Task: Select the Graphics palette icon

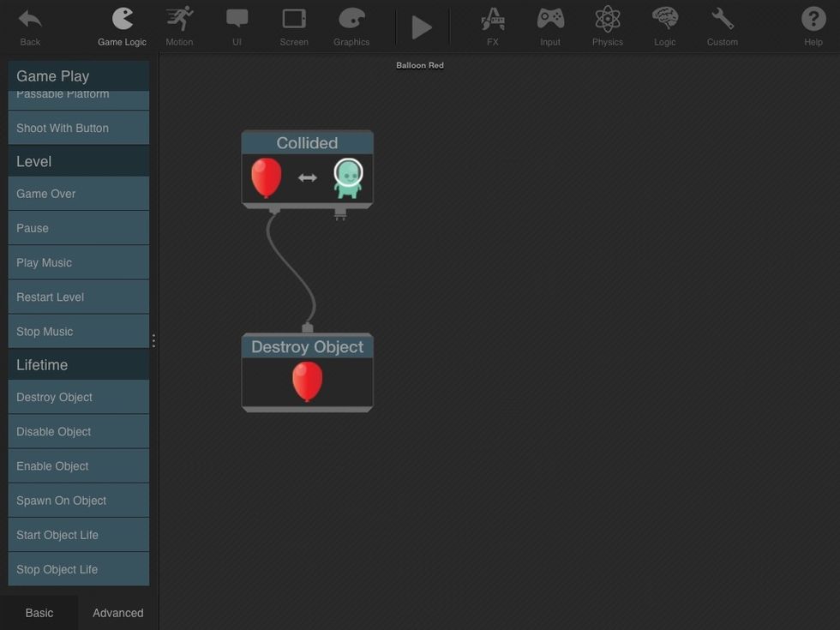Action: tap(351, 20)
